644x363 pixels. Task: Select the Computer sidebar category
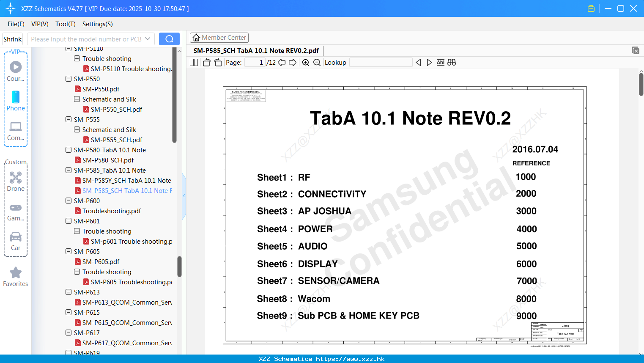pos(16,131)
